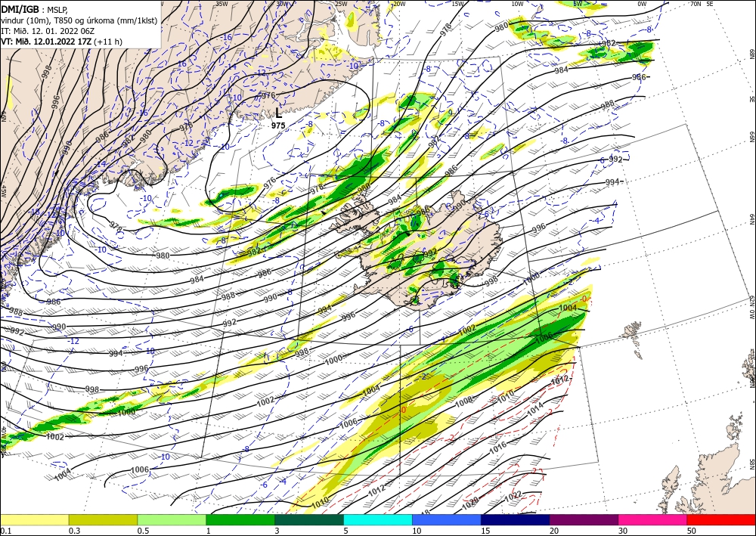The width and height of the screenshot is (756, 536).
Task: Click the light green 0.5–1 legend swatch
Action: point(172,519)
